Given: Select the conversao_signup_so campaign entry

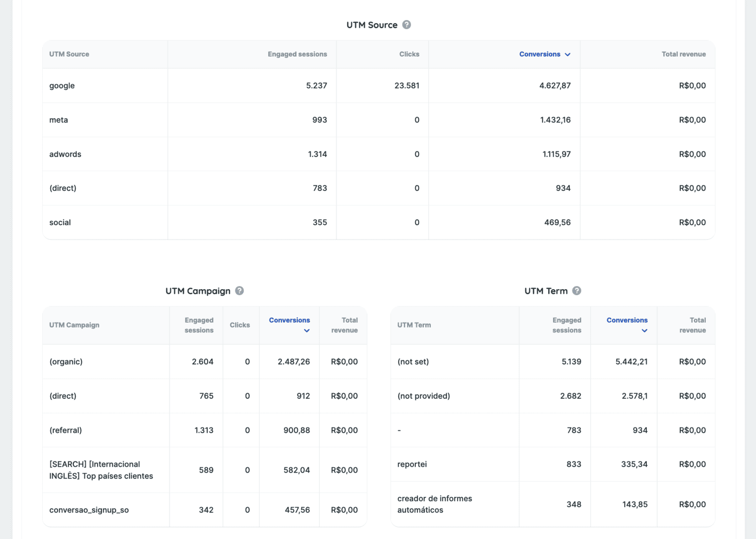Looking at the screenshot, I should pos(89,510).
